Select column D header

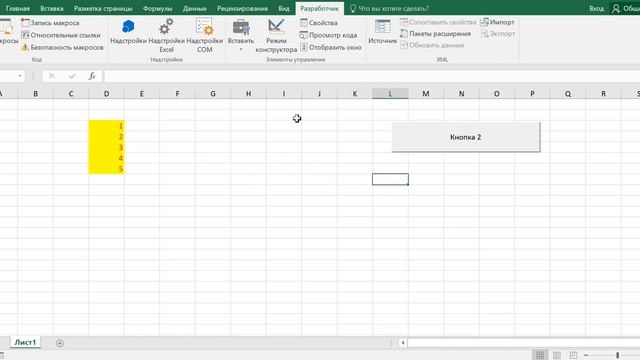(107, 94)
